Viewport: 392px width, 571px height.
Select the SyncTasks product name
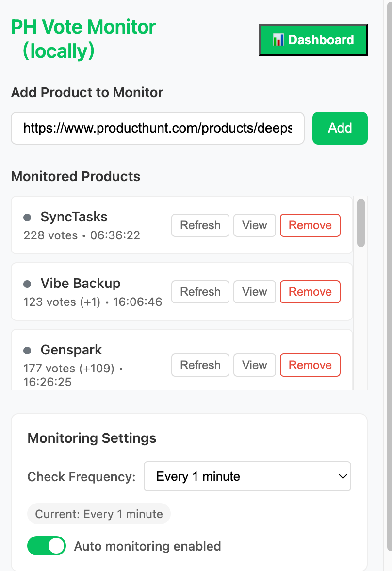[74, 217]
